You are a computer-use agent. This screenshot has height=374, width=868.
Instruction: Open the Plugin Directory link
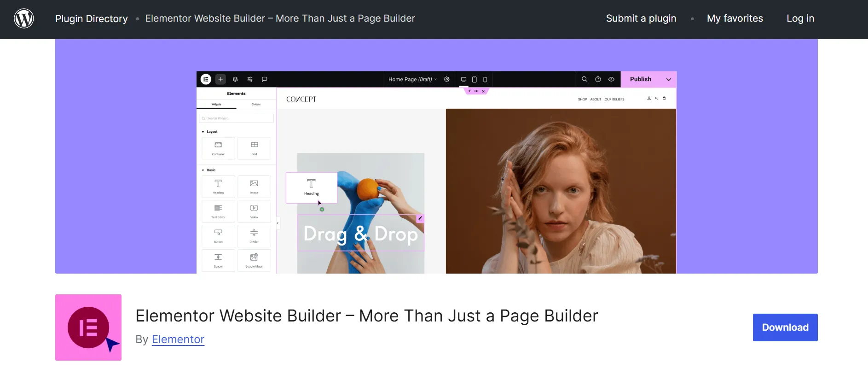pyautogui.click(x=92, y=18)
